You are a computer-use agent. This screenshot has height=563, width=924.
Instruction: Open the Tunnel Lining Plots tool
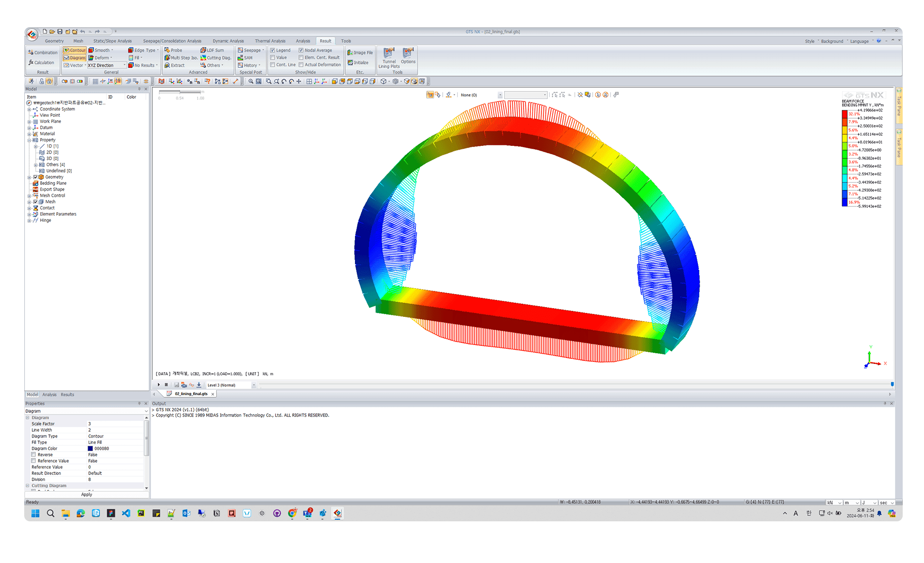(x=389, y=58)
